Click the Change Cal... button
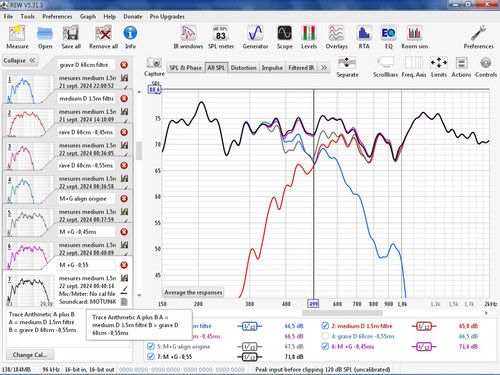 (30, 355)
